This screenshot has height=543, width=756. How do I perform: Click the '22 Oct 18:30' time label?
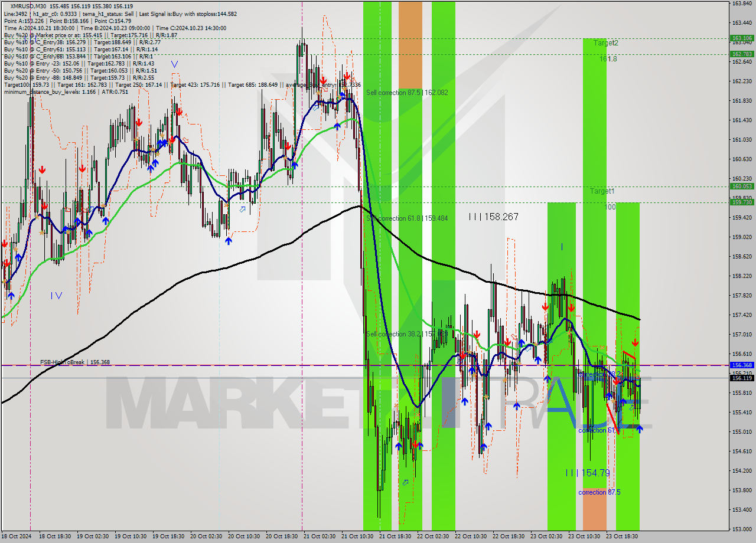[x=509, y=537]
